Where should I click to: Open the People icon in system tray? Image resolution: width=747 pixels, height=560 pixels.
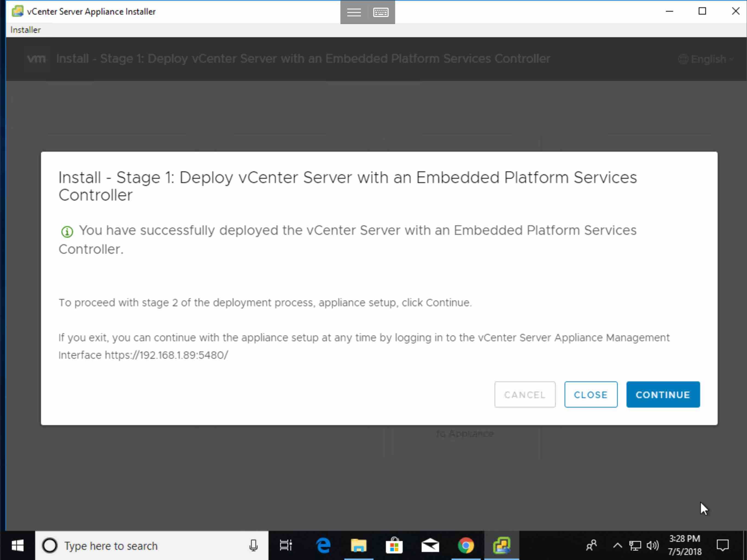pyautogui.click(x=591, y=545)
